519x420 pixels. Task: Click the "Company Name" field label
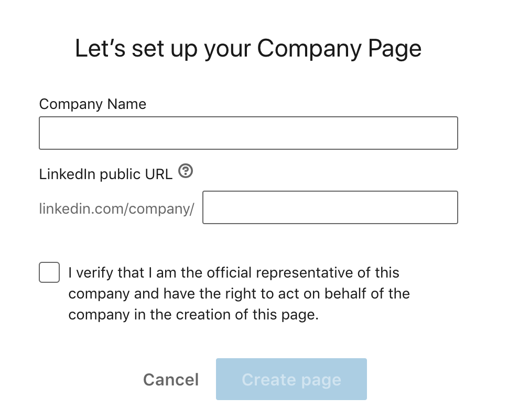click(93, 104)
